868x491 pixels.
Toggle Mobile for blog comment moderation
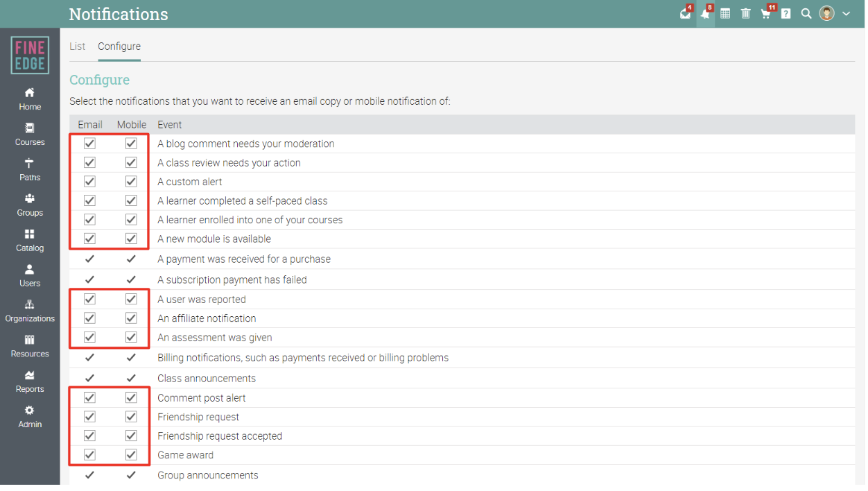131,144
